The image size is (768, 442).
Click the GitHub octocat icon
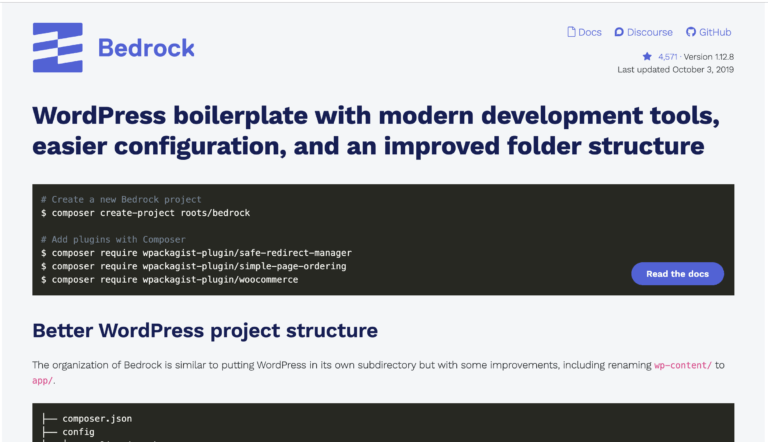tap(691, 32)
